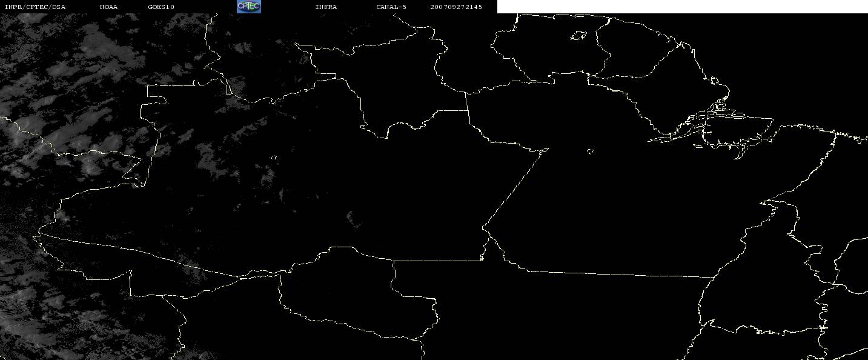Click the small lake outline in Guyana region
Screen dimensions: 868x360
tap(578, 36)
